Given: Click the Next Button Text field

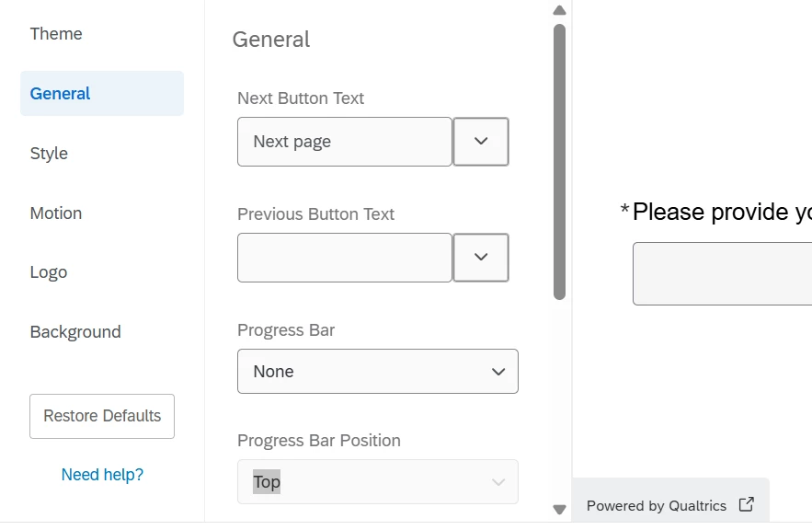Looking at the screenshot, I should pyautogui.click(x=344, y=142).
